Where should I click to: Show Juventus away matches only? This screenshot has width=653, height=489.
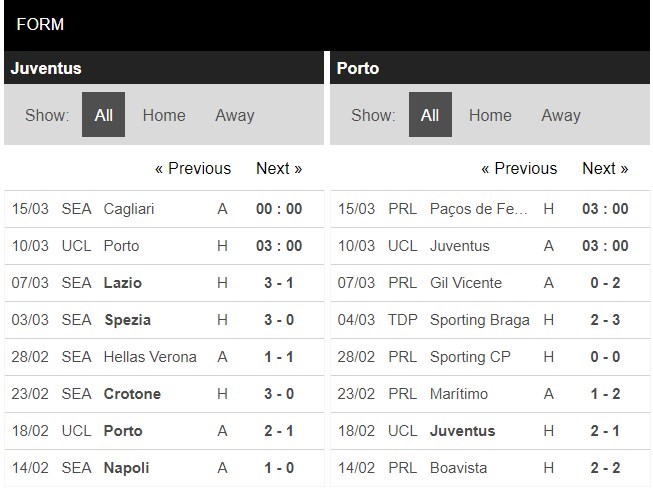(235, 115)
